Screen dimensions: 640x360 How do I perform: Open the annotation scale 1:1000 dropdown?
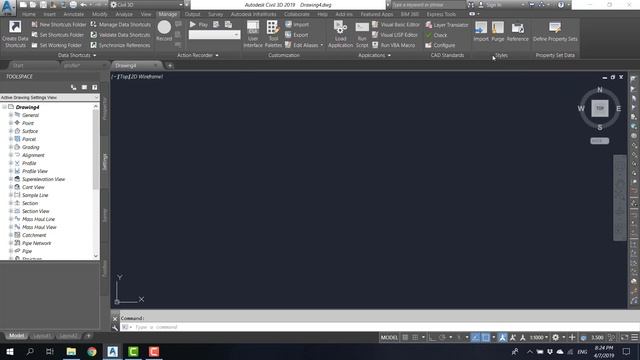(x=539, y=338)
